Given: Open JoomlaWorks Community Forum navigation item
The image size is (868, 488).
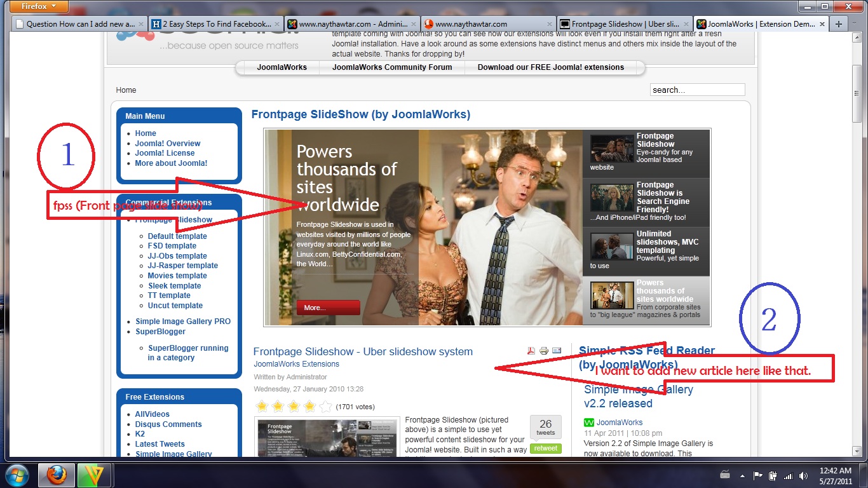Looking at the screenshot, I should click(x=392, y=67).
